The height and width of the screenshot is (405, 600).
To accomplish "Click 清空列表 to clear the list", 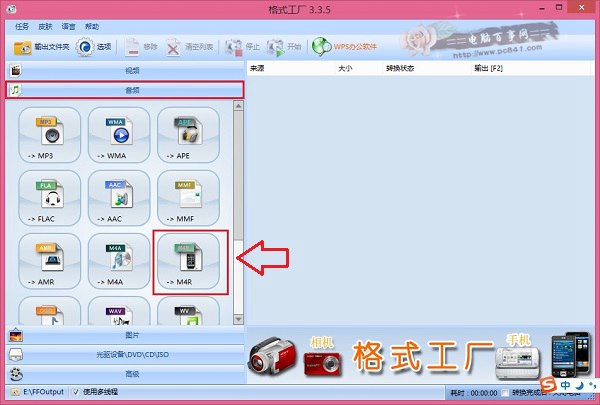I will (189, 47).
